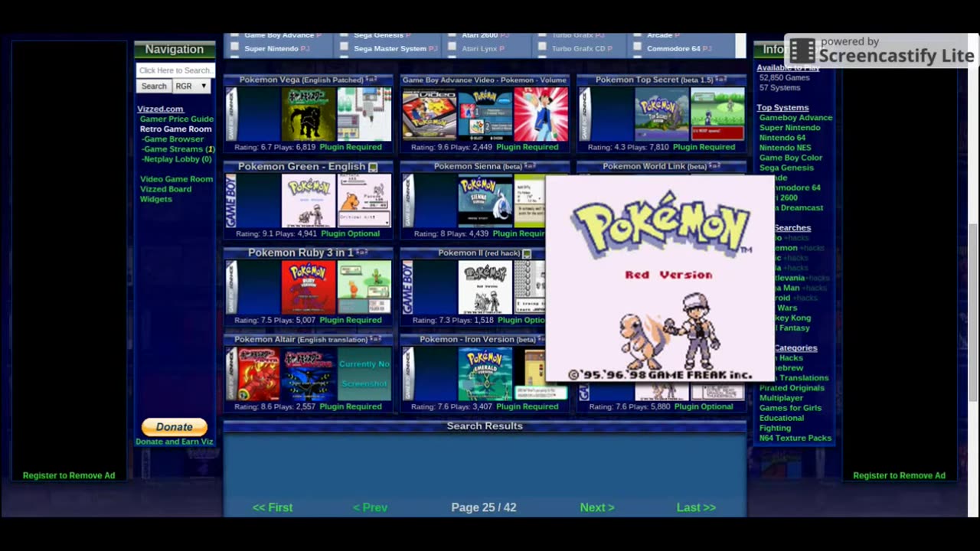980x551 pixels.
Task: Click the yellow Donate button
Action: (x=174, y=427)
